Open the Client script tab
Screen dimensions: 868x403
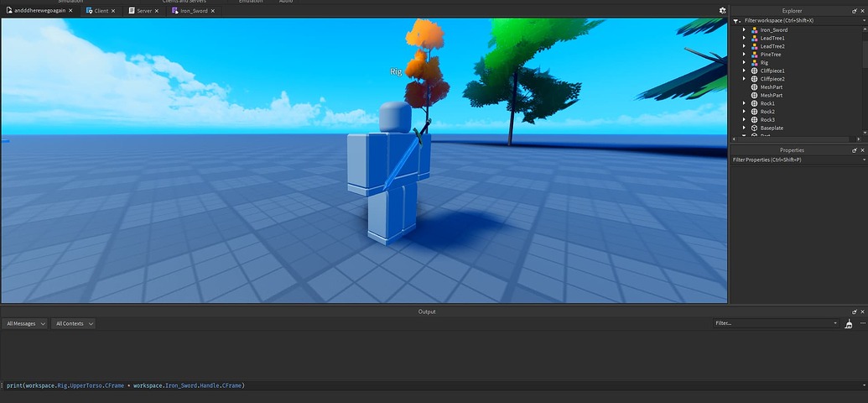point(101,11)
